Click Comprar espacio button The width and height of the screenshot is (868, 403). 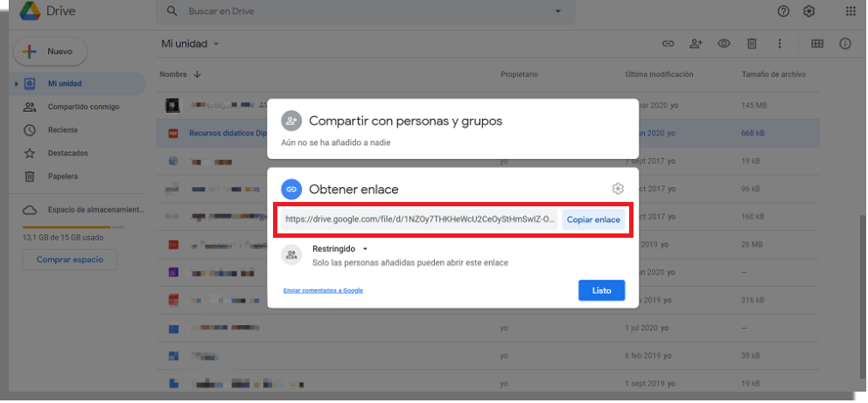pyautogui.click(x=70, y=260)
